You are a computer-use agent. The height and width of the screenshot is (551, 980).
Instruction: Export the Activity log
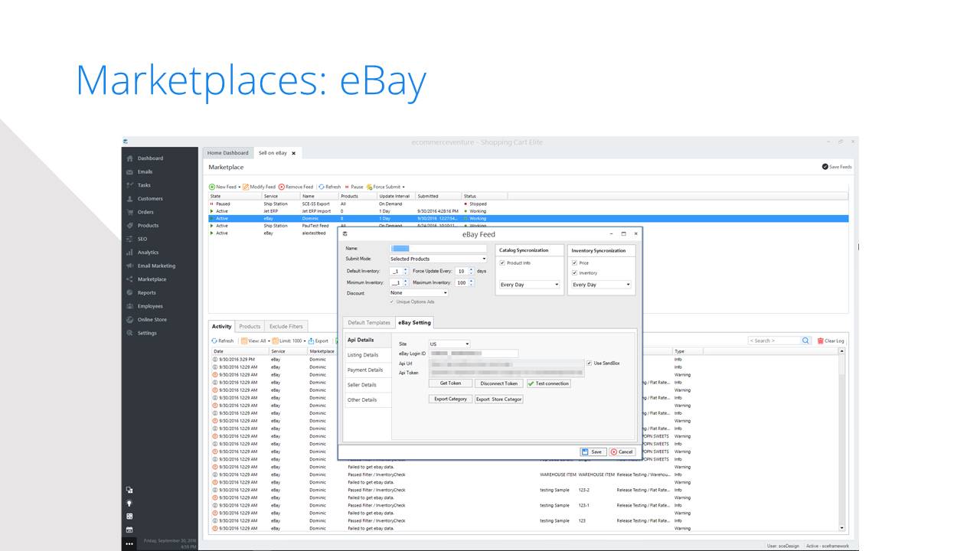click(x=318, y=341)
